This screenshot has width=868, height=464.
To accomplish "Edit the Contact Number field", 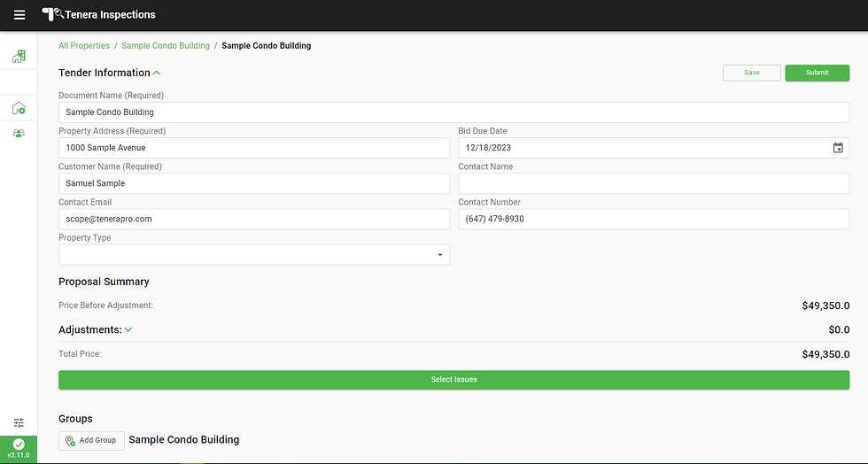I will click(654, 220).
